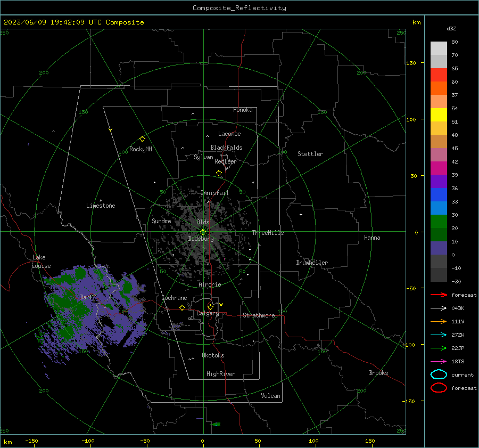The image size is (479, 448).
Task: Click the yellow radar site marker at Didsbury
Action: click(203, 232)
